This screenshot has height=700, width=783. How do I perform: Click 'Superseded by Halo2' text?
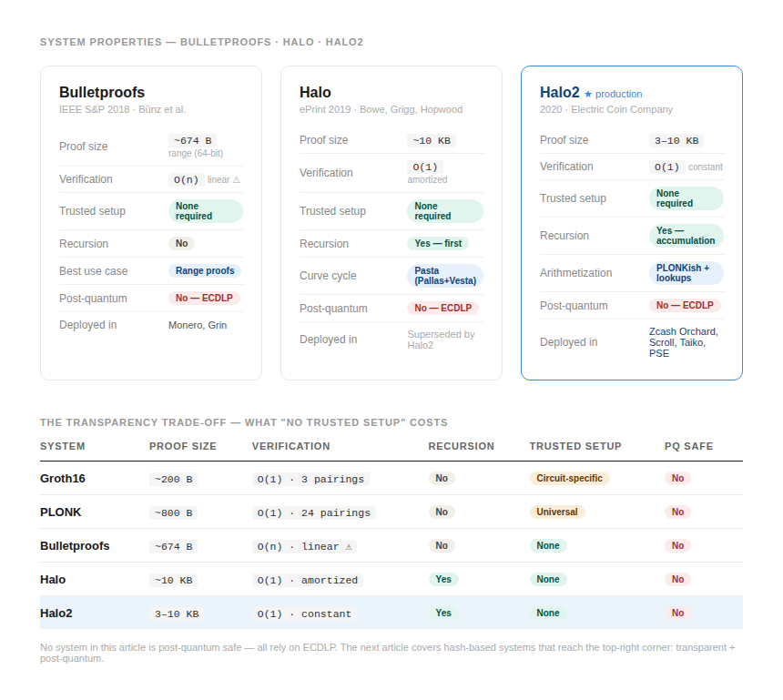[441, 340]
